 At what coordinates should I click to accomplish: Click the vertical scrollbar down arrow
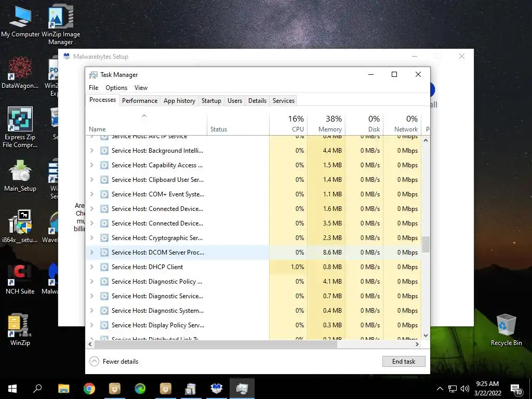(425, 336)
